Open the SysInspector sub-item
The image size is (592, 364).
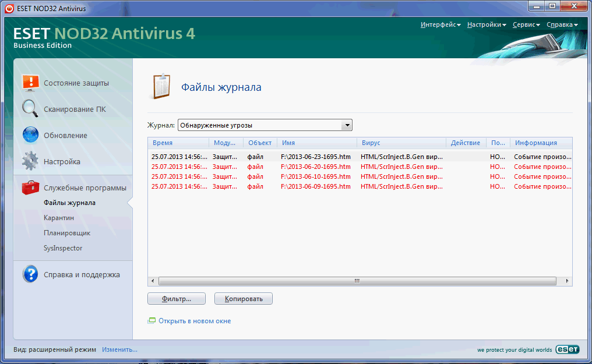(63, 248)
